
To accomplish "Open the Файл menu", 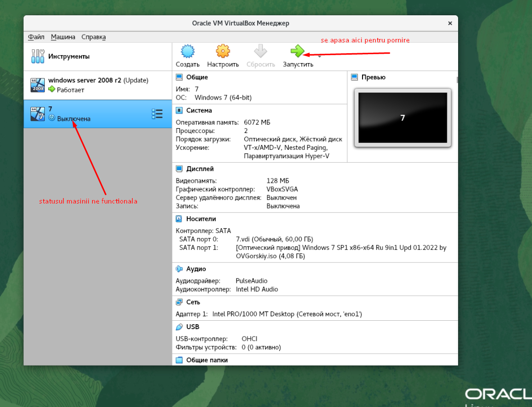I will [36, 37].
